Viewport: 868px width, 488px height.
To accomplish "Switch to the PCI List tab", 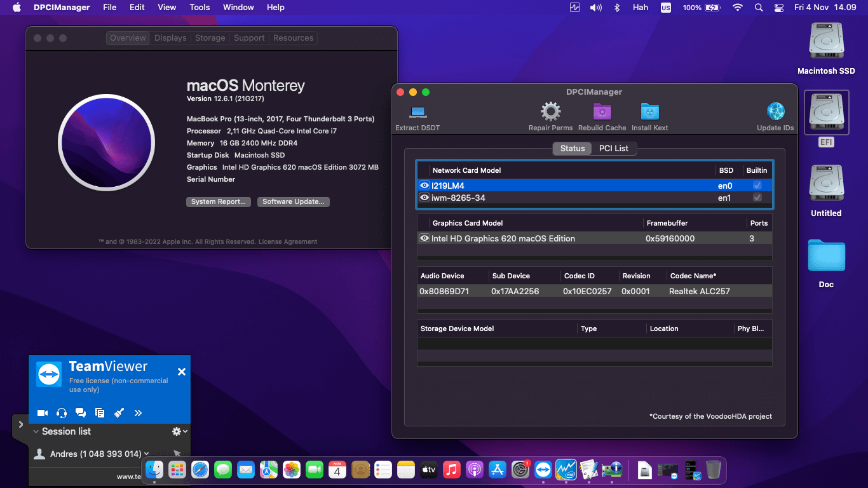I will pyautogui.click(x=614, y=148).
